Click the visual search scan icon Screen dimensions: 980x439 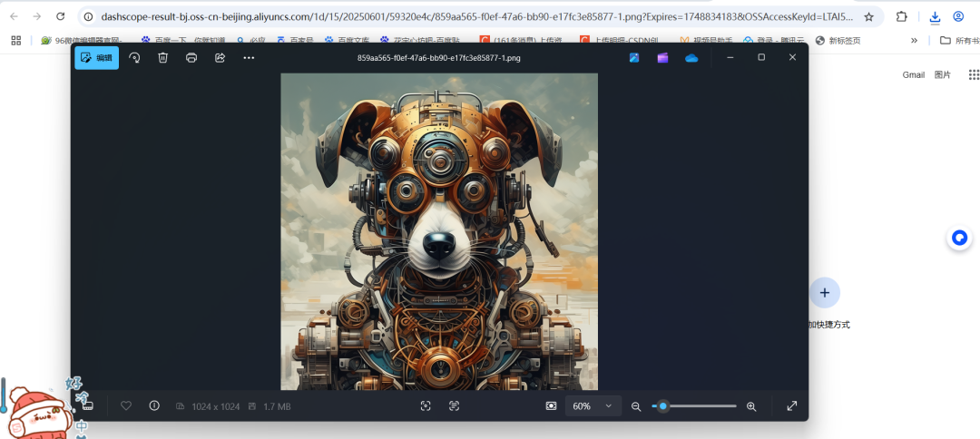pyautogui.click(x=426, y=406)
